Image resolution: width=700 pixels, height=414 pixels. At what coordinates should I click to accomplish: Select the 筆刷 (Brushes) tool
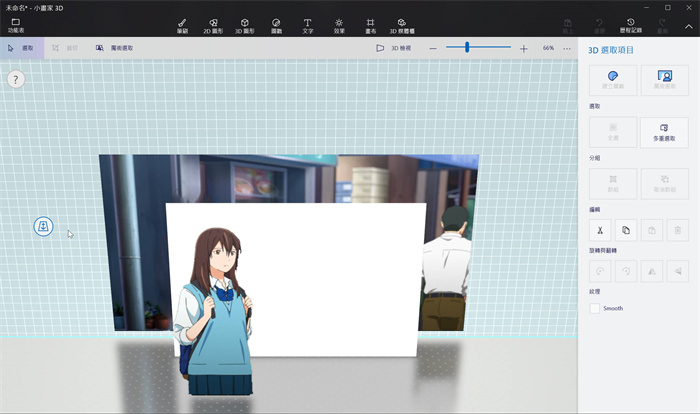[181, 24]
